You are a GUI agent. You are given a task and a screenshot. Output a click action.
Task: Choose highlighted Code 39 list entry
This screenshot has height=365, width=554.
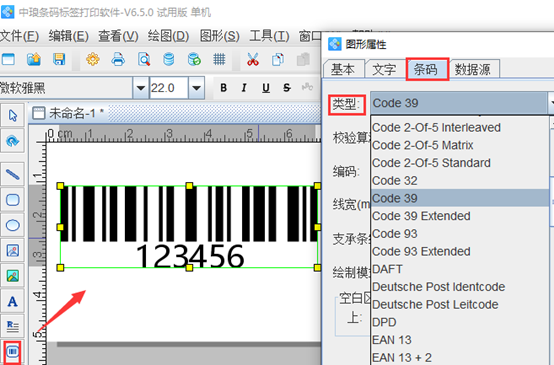click(x=460, y=198)
